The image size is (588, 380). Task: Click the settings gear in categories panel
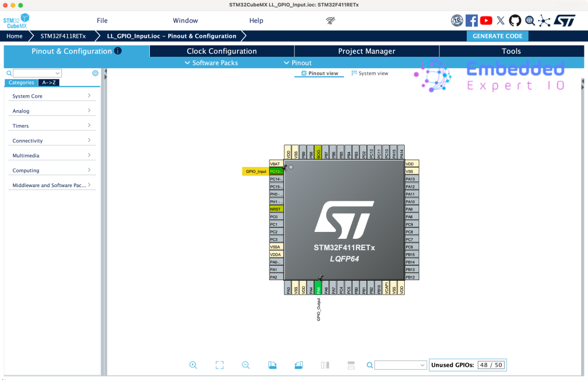coord(95,73)
